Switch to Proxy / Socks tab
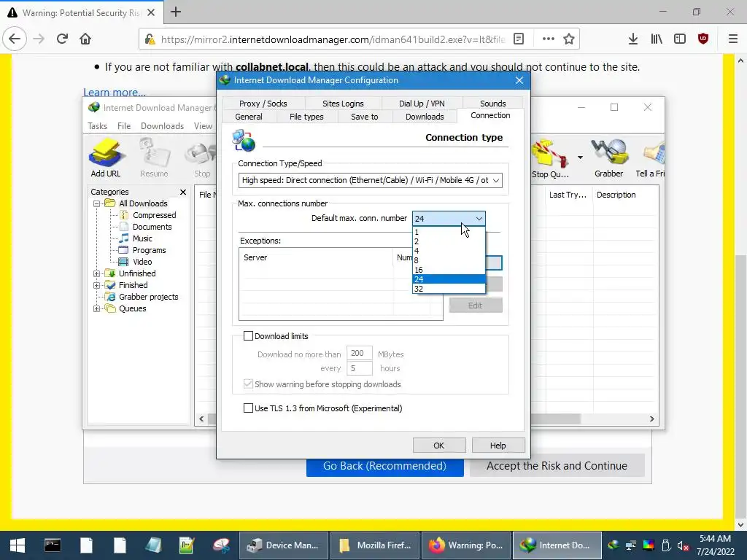 coord(263,104)
